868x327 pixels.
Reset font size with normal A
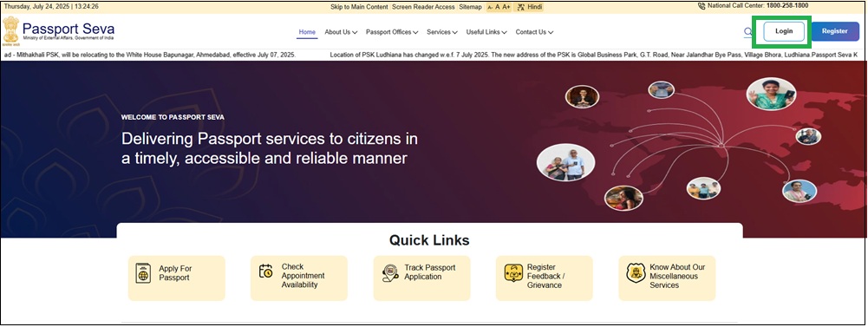pyautogui.click(x=498, y=7)
